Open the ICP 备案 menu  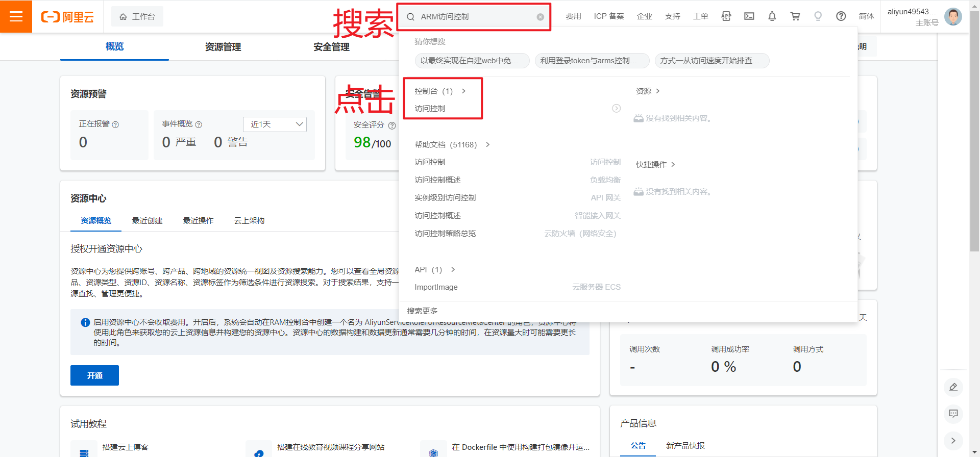coord(609,16)
